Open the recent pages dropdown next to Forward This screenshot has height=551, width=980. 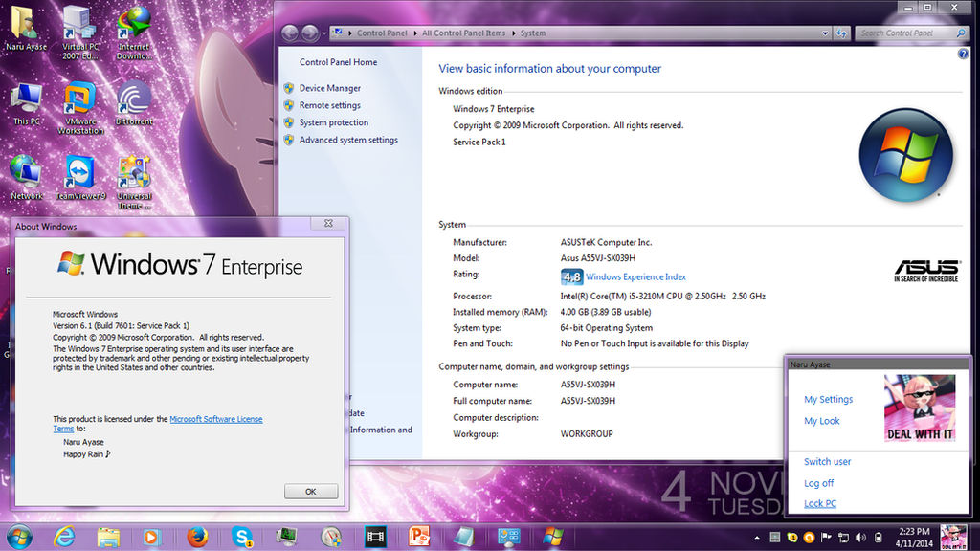[x=323, y=33]
